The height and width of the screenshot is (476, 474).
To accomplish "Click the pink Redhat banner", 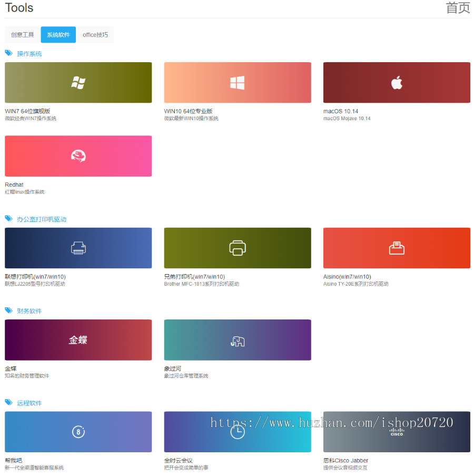I will pyautogui.click(x=78, y=156).
